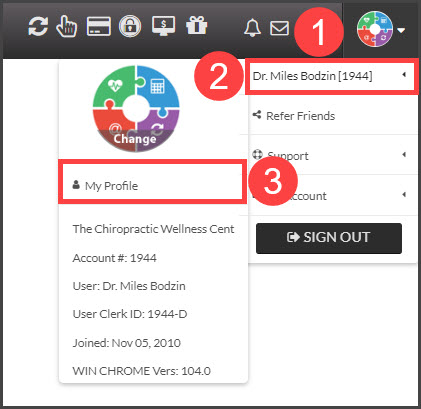Click the caret next to the avatar
This screenshot has width=421, height=409.
[x=401, y=31]
